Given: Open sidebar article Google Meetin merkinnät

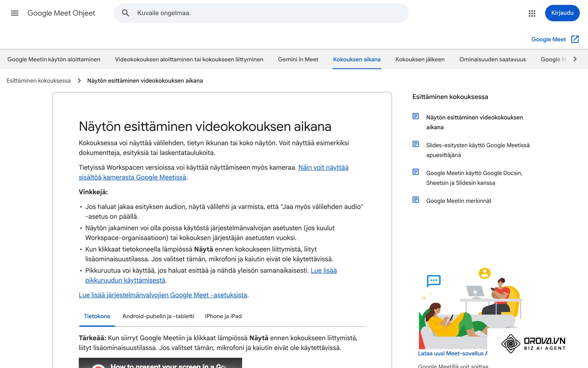Looking at the screenshot, I should pyautogui.click(x=459, y=201).
